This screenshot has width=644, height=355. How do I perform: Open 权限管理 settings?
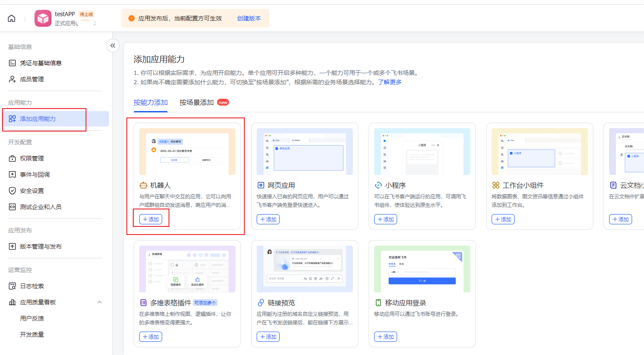31,158
